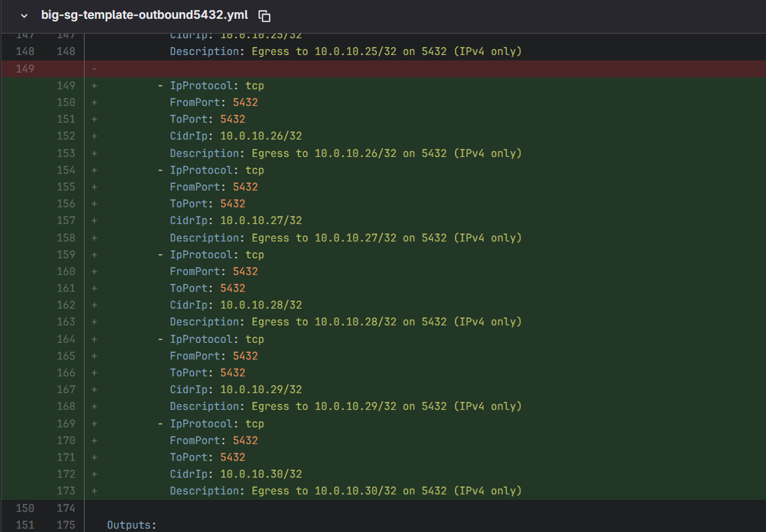The image size is (766, 532).
Task: Click the plus marker beside line 173
Action: [93, 490]
